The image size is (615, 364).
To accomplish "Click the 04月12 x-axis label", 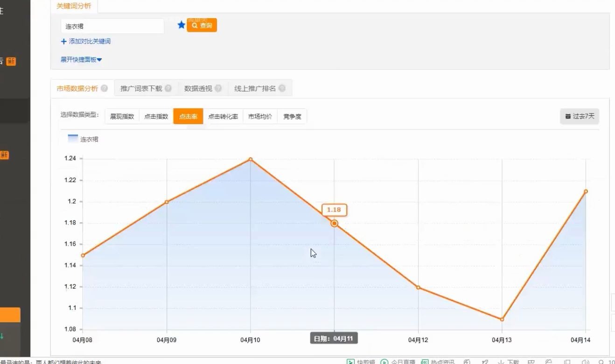I will pos(418,340).
